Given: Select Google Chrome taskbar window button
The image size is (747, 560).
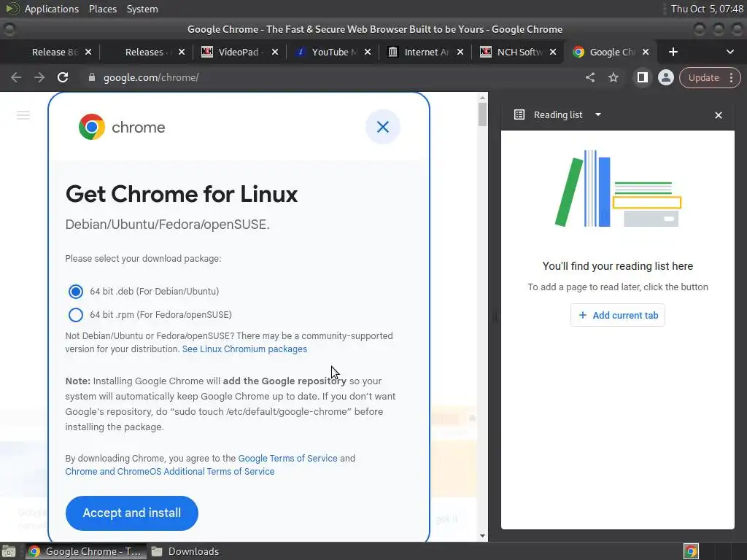Looking at the screenshot, I should pyautogui.click(x=85, y=551).
